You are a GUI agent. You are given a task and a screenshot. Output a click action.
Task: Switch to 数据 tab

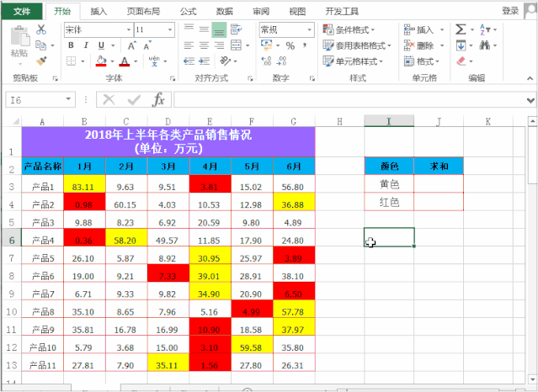click(225, 11)
